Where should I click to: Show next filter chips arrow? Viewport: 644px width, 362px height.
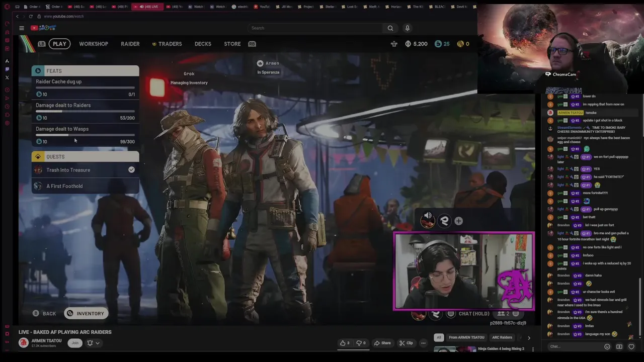click(x=529, y=338)
